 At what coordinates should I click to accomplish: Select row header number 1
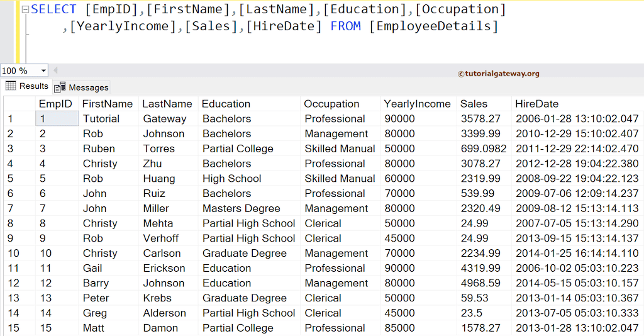(x=19, y=119)
